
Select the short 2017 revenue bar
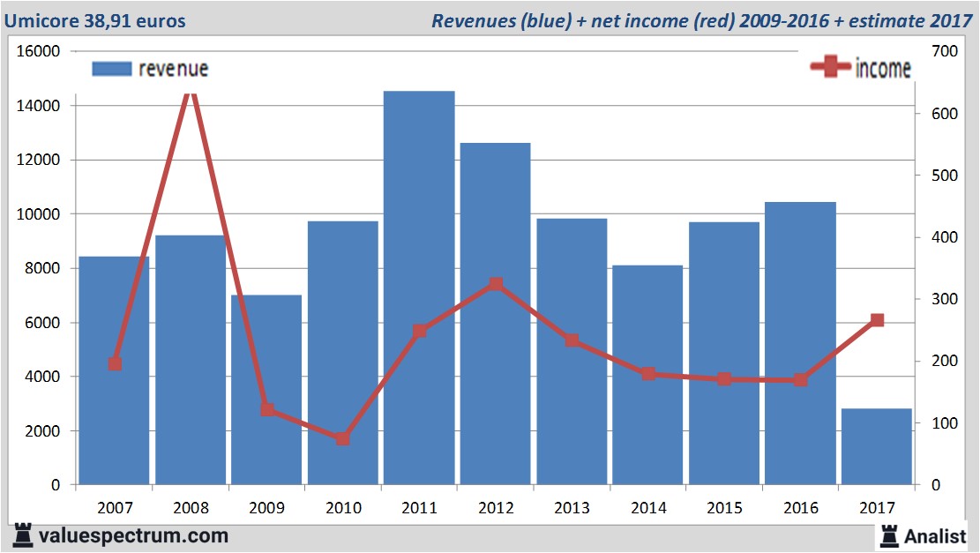pyautogui.click(x=877, y=446)
